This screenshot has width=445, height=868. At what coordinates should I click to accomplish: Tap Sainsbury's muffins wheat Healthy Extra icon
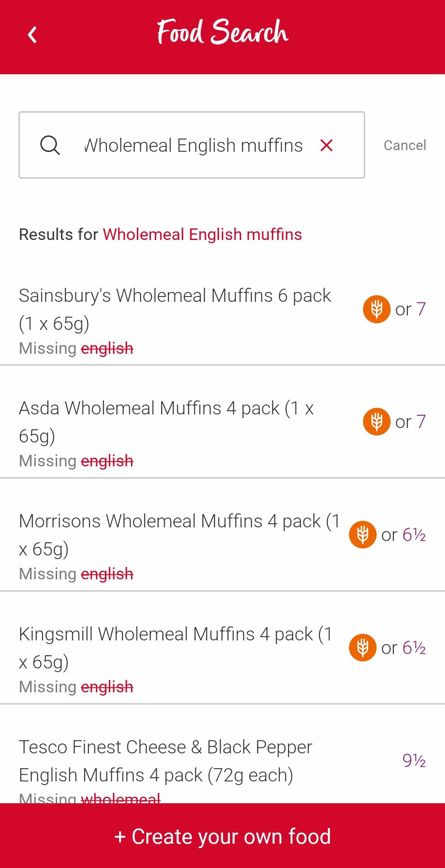click(377, 309)
